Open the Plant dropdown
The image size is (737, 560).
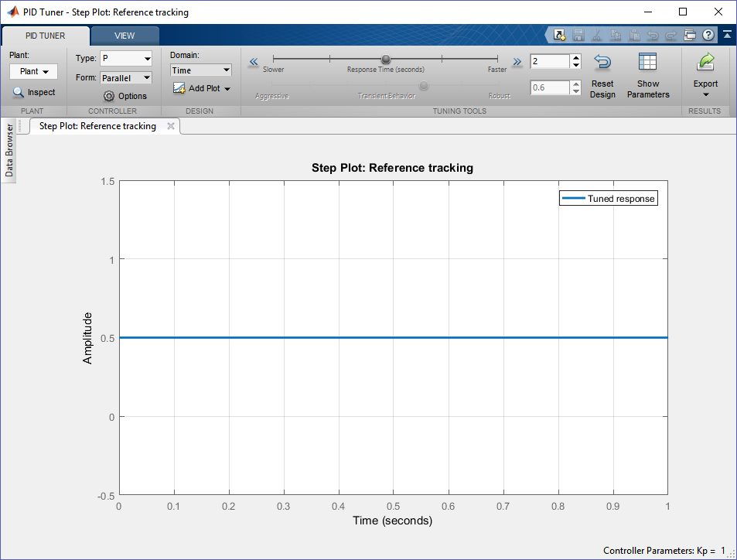[x=34, y=71]
